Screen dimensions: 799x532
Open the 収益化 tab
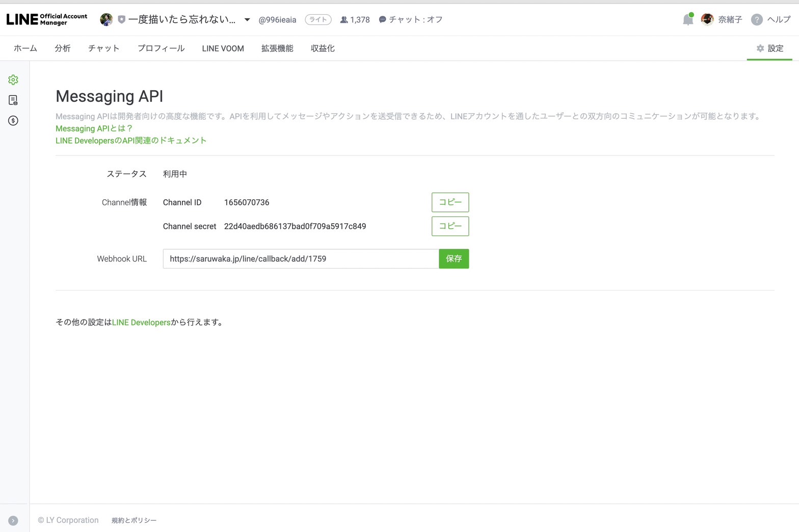(x=323, y=48)
